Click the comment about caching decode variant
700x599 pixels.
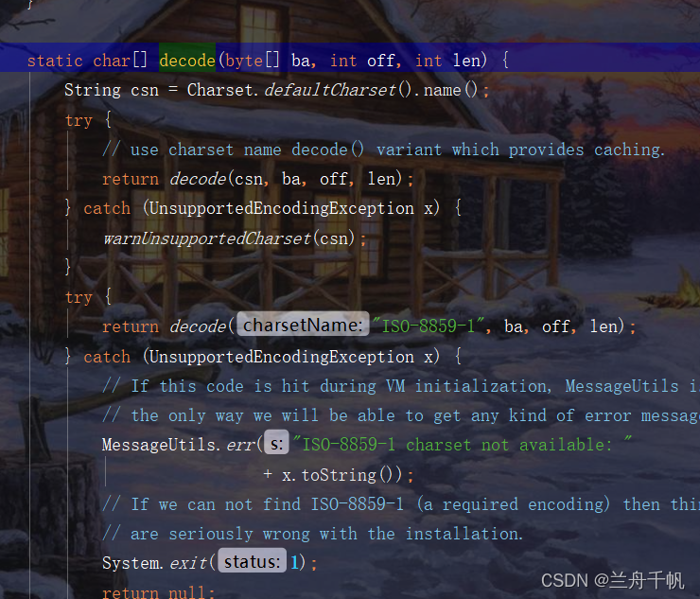383,150
